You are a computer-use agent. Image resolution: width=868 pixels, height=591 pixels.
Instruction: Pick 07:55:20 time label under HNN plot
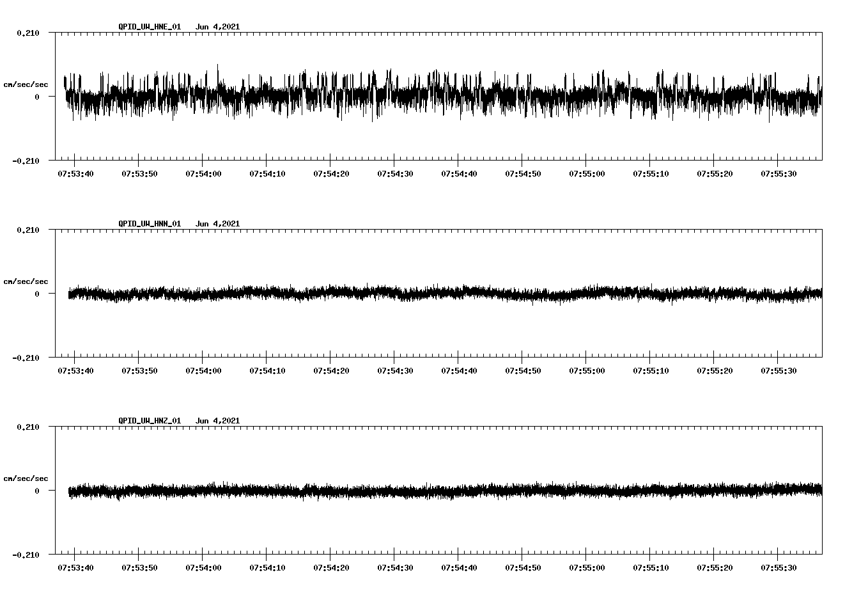(715, 371)
